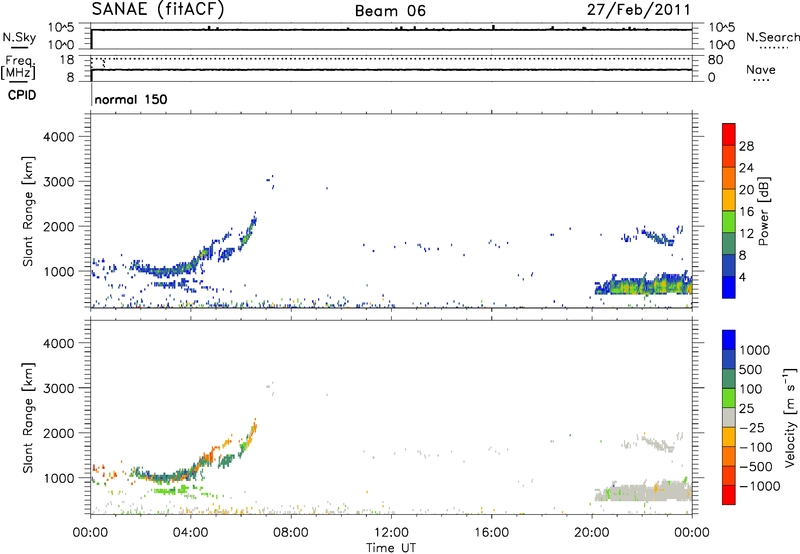The height and width of the screenshot is (554, 800).
Task: Click the -1000 label on Velocity colorbar
Action: pos(759,486)
